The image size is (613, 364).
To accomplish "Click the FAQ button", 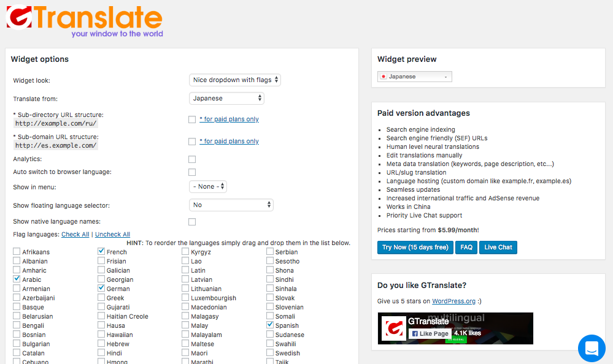I will [x=466, y=247].
